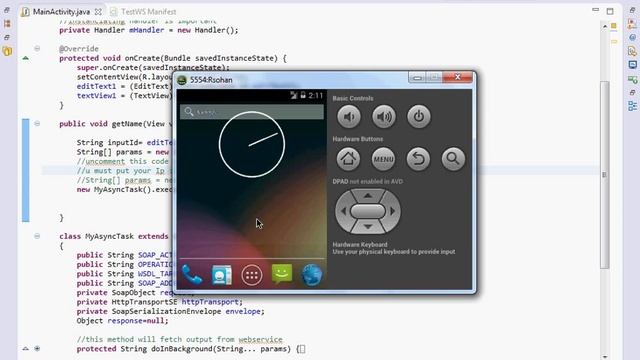The width and height of the screenshot is (640, 360).
Task: Click the blue monitor icon in the right trim
Action: tap(633, 65)
